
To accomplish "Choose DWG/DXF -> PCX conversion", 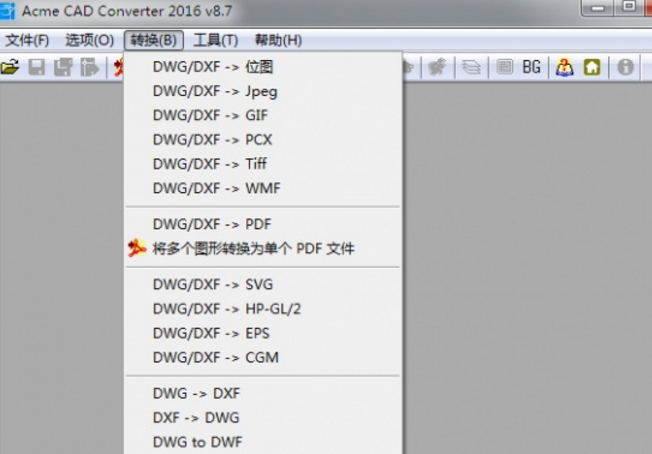I will point(263,139).
